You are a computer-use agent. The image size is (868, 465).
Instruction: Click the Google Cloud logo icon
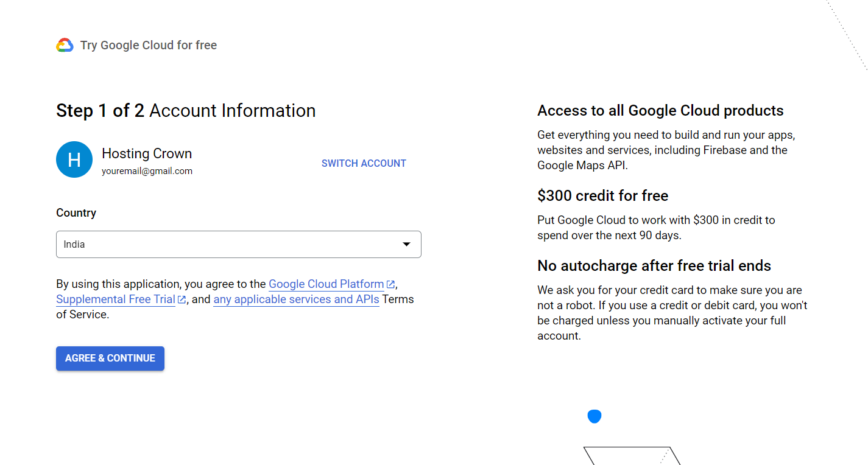pos(65,45)
